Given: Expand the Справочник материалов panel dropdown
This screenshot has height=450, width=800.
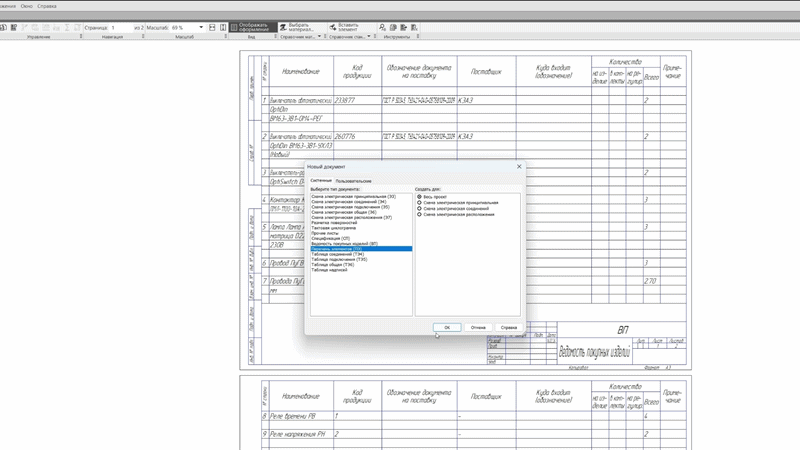Looking at the screenshot, I should click(319, 37).
